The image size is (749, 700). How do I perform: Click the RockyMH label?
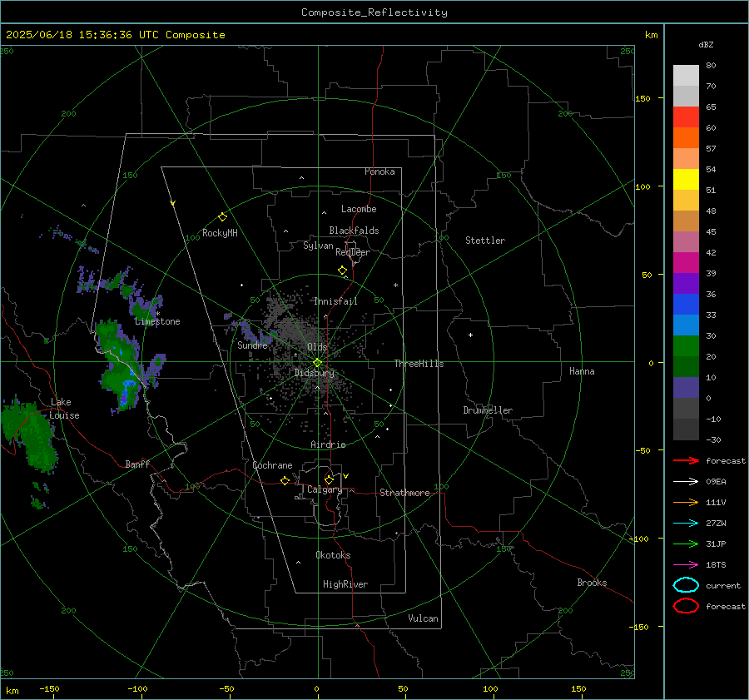pos(220,233)
